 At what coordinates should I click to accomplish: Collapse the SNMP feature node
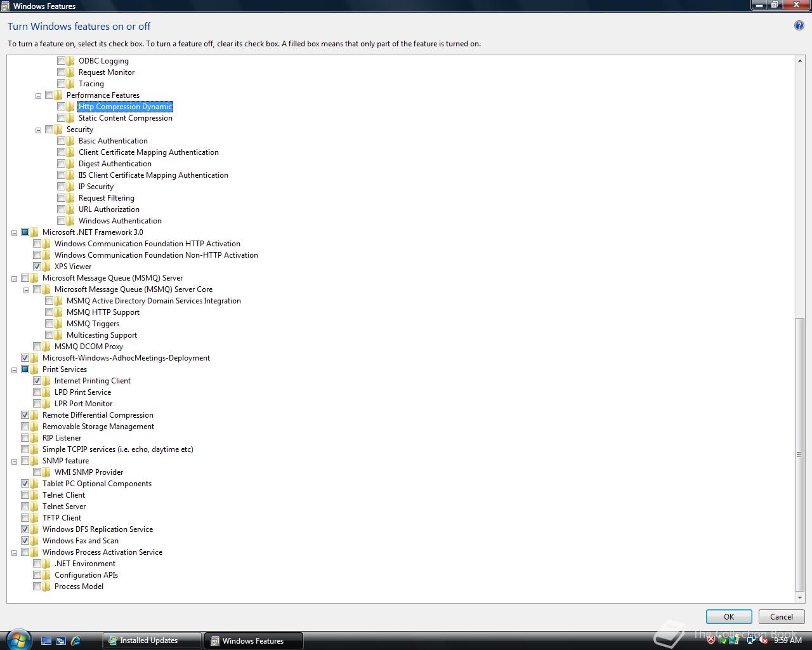tap(14, 461)
